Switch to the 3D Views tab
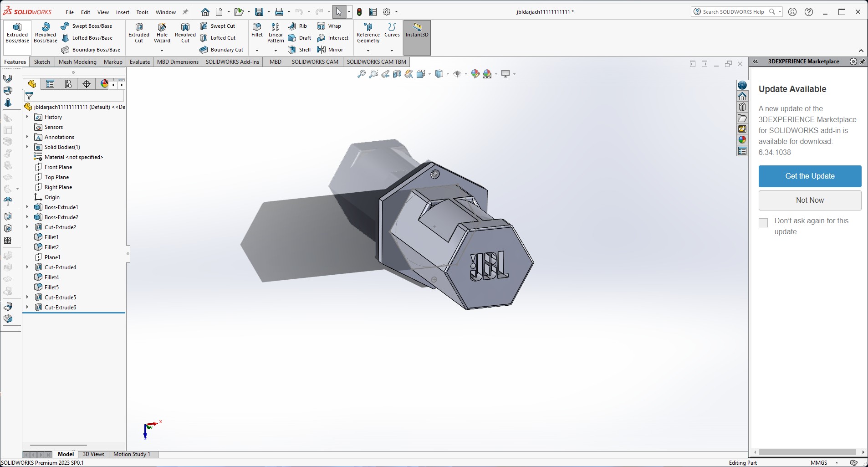This screenshot has height=467, width=868. point(93,454)
